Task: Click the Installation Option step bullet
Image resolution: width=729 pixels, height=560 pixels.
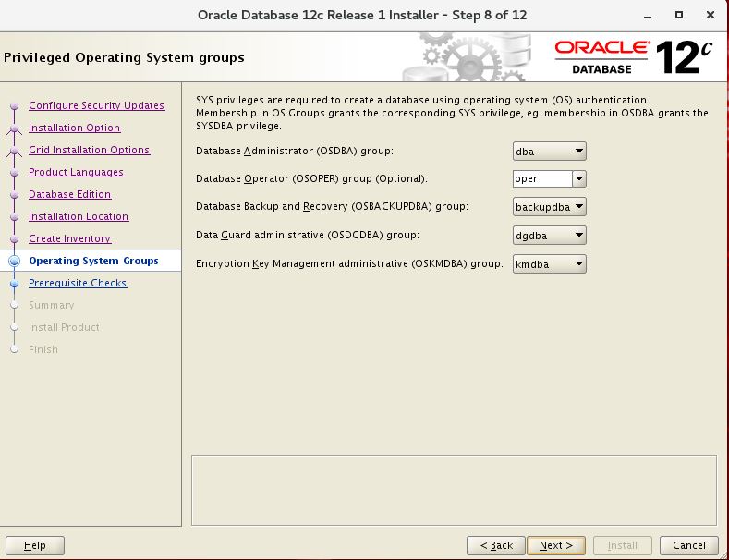Action: tap(15, 128)
